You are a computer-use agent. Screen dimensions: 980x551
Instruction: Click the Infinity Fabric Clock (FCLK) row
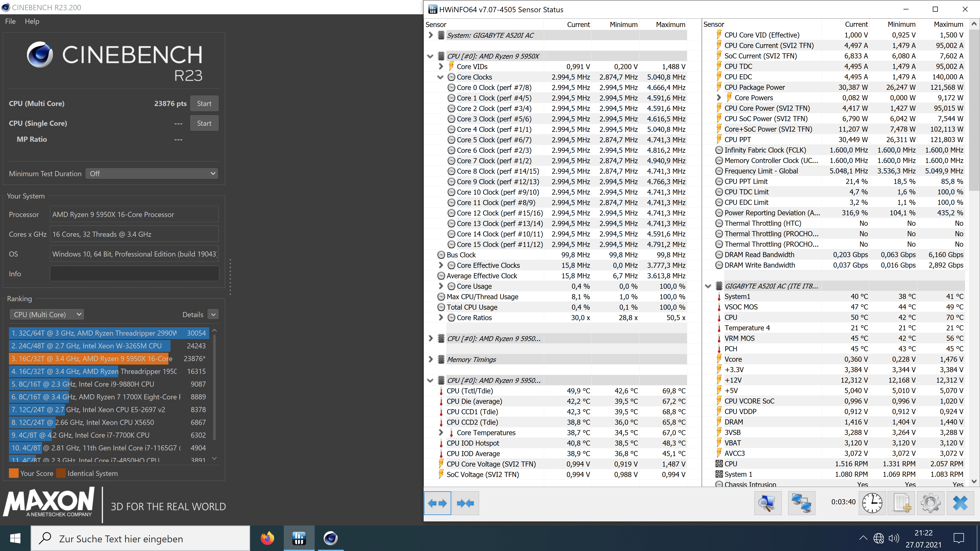[840, 150]
